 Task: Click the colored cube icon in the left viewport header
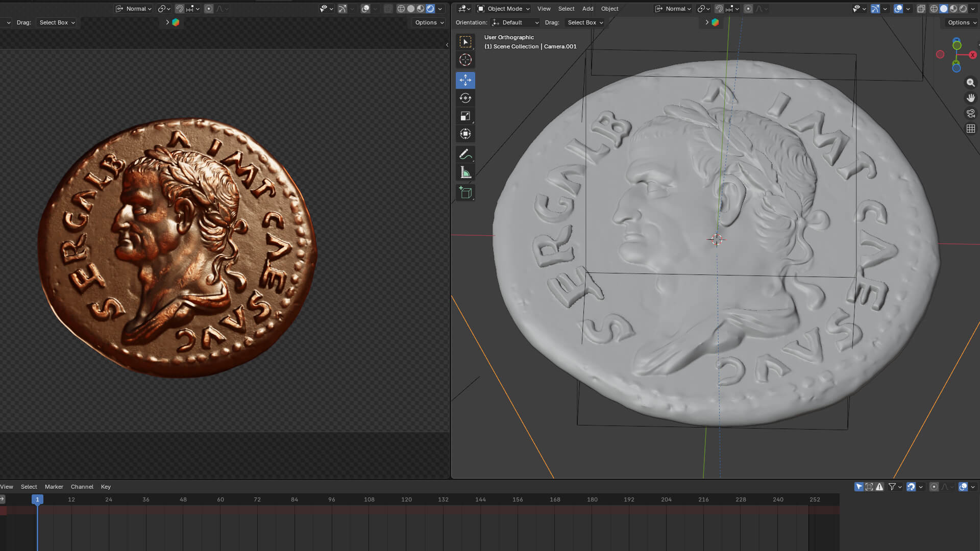click(176, 22)
